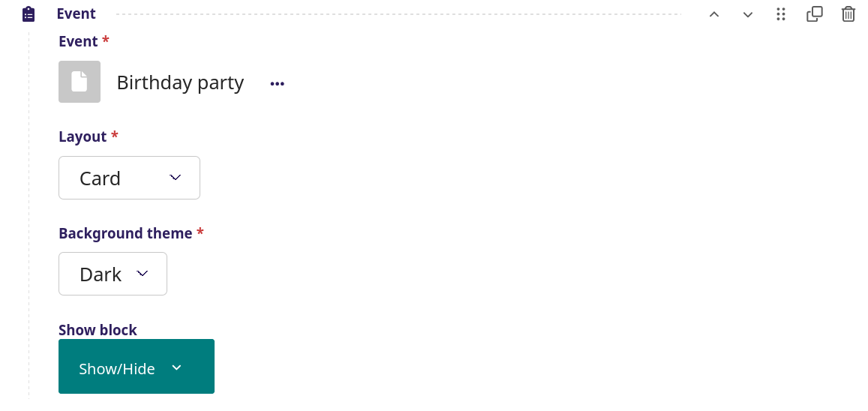Click the gray document icon thumbnail

coord(80,82)
